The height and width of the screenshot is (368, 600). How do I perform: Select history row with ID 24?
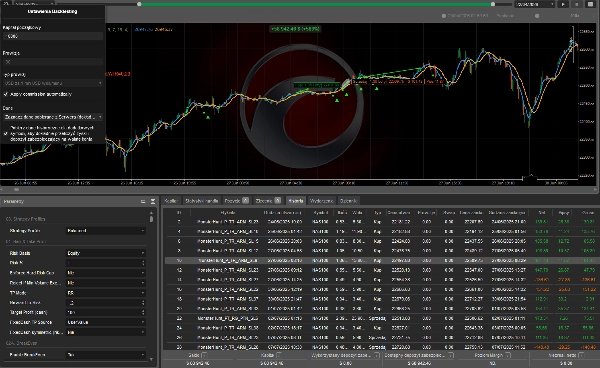[382, 328]
